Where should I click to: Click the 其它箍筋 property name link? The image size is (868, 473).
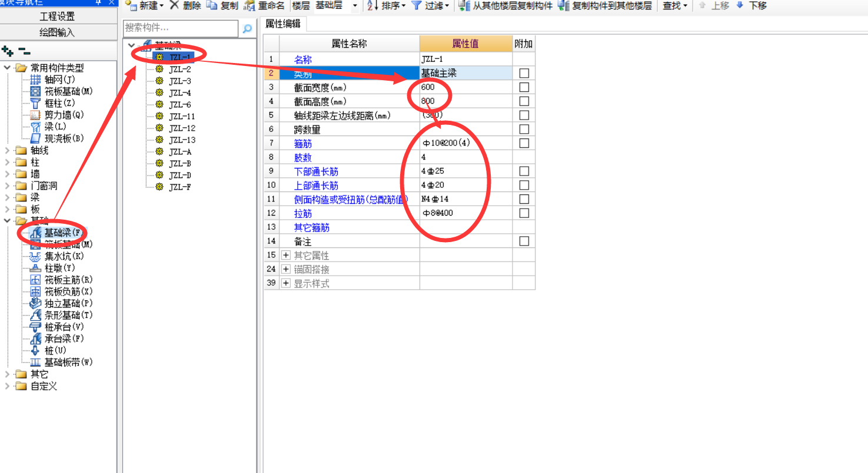(311, 227)
